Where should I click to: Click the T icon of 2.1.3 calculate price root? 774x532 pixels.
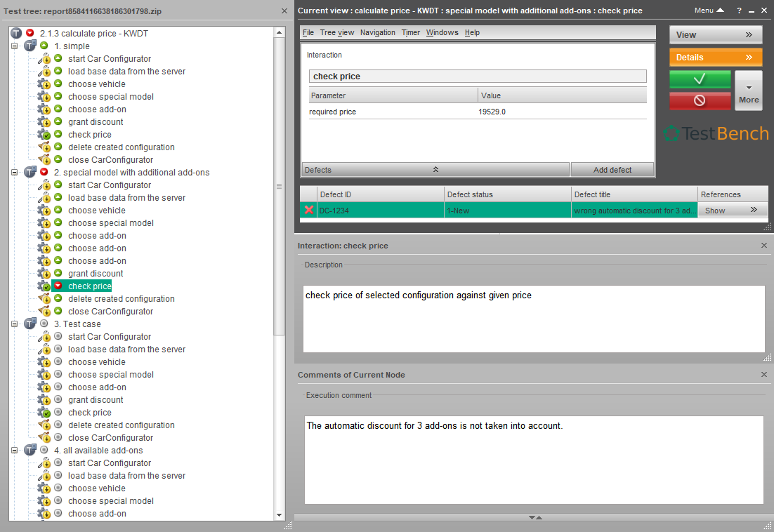(16, 33)
